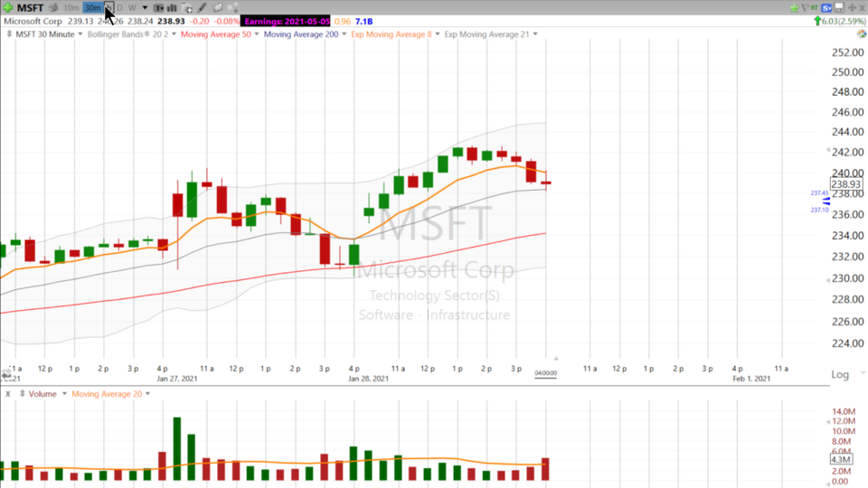Select the pencil drawing tool
The image size is (868, 488).
pyautogui.click(x=202, y=8)
